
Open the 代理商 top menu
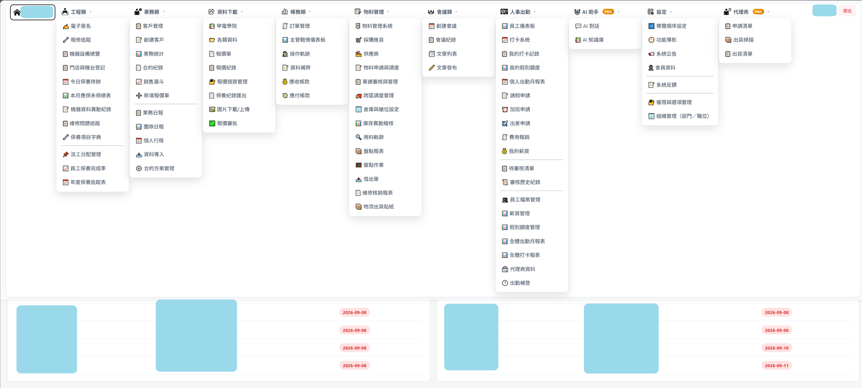coord(747,12)
